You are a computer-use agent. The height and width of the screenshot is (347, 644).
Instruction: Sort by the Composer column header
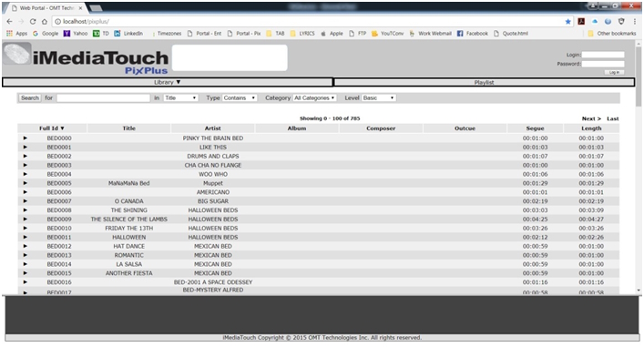pos(381,128)
